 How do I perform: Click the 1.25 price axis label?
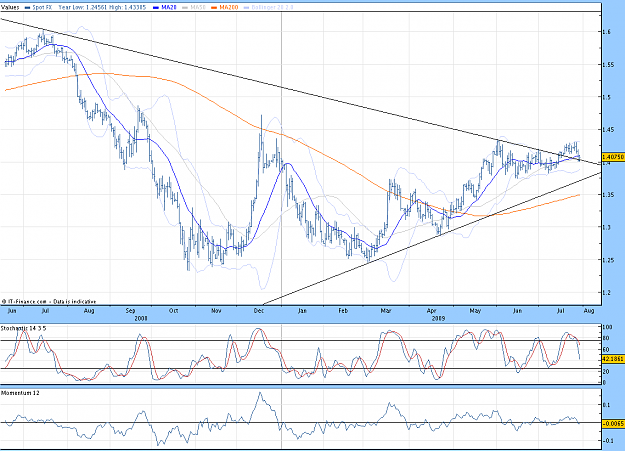[x=608, y=260]
